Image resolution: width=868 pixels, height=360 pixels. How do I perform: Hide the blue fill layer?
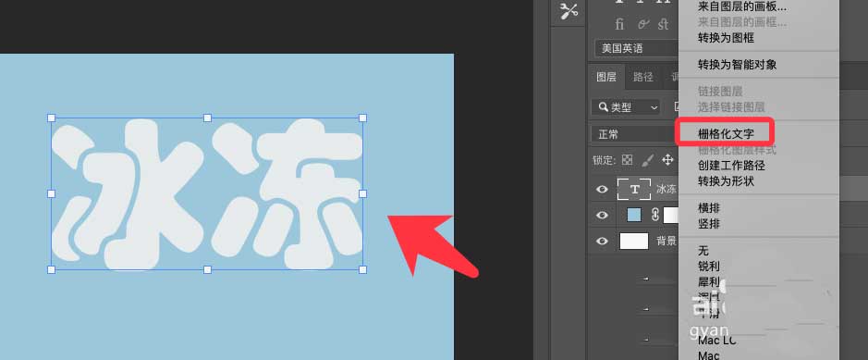click(602, 215)
